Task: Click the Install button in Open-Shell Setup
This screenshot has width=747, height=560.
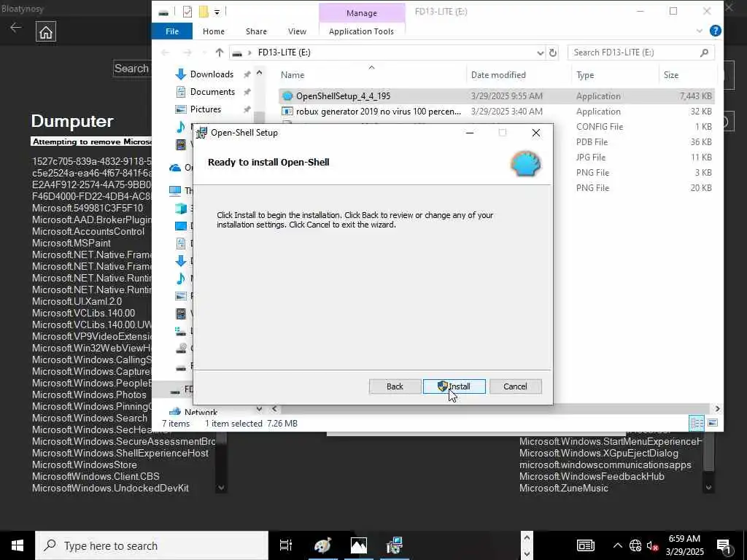Action: coord(454,386)
